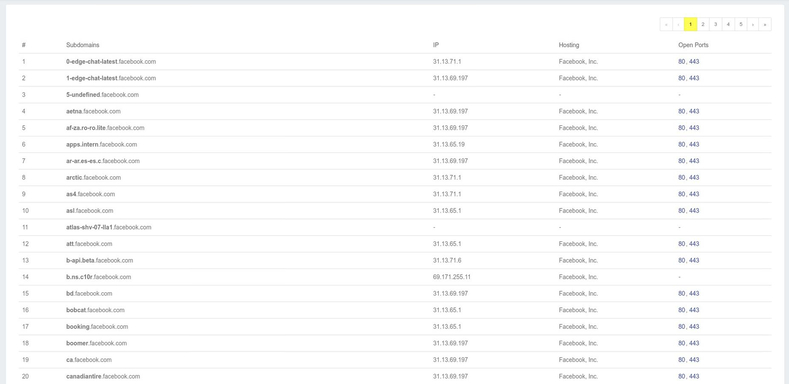Click IP 31.13.69.197 in aetna row
Viewport: 789px width, 384px height.
coord(450,111)
